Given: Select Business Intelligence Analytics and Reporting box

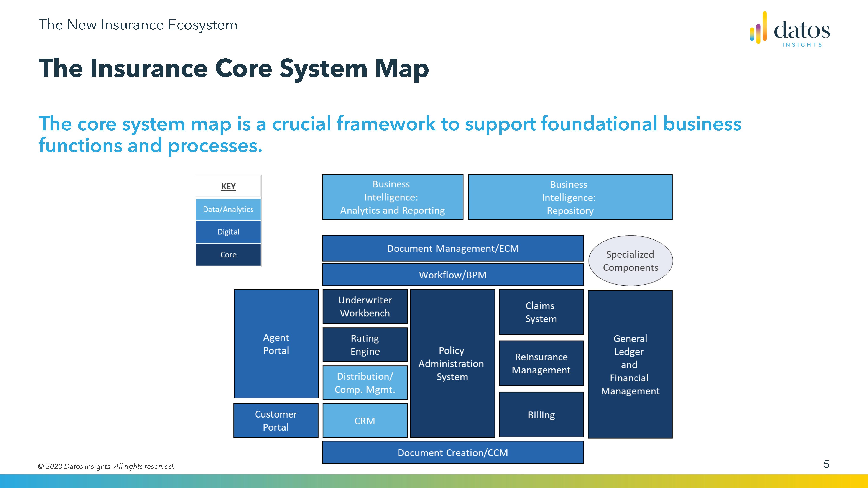Looking at the screenshot, I should (393, 197).
